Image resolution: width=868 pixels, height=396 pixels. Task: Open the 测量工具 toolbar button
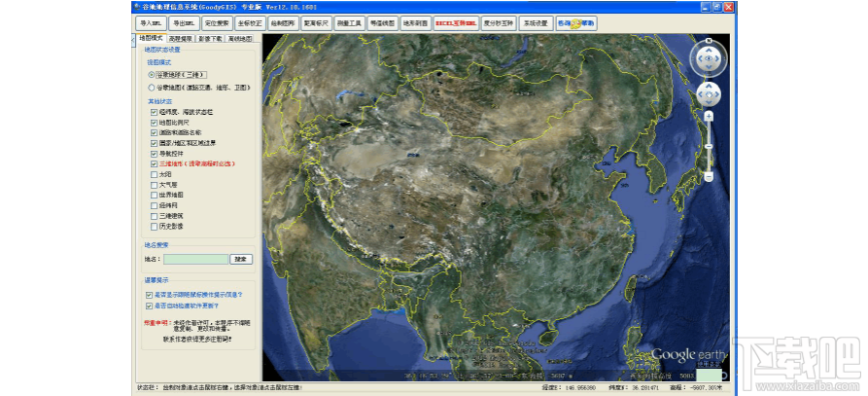coord(350,23)
